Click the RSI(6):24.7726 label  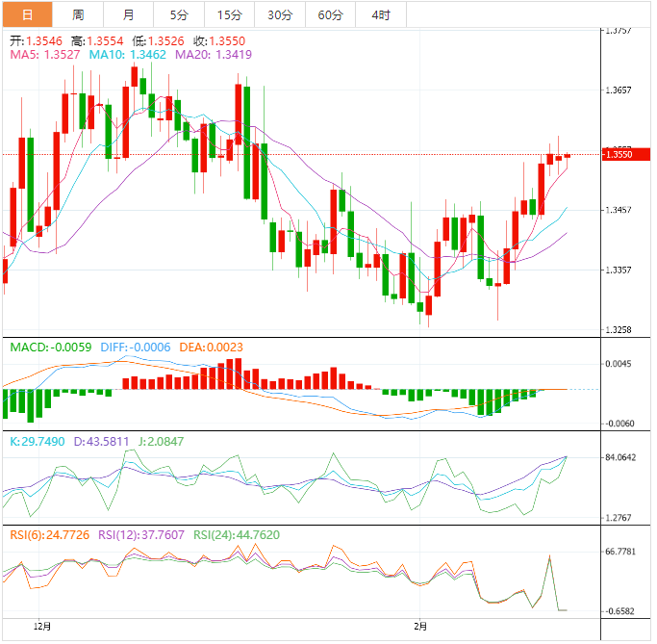[x=50, y=535]
